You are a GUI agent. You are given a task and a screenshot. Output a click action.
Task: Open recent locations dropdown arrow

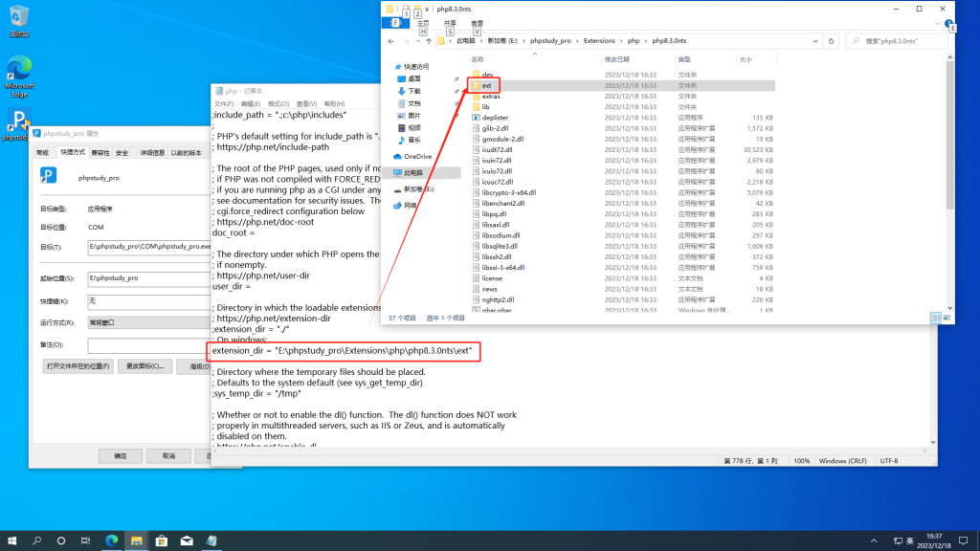pyautogui.click(x=417, y=41)
